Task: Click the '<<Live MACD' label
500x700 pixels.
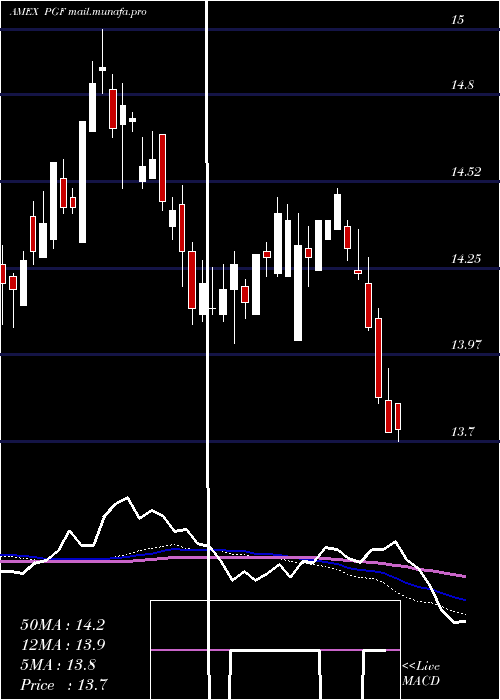Action: (x=421, y=674)
